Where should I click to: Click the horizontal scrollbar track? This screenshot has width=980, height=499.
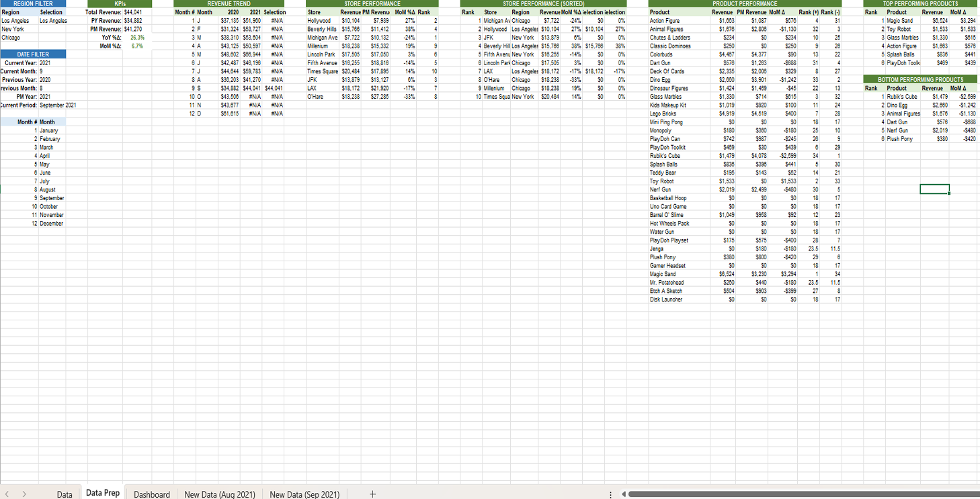[800, 494]
